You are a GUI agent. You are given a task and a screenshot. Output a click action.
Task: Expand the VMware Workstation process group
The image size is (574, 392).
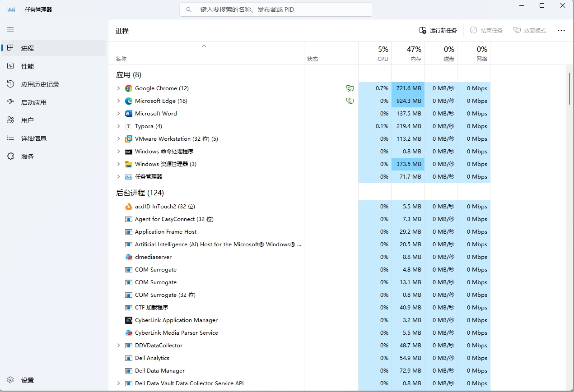coord(119,139)
